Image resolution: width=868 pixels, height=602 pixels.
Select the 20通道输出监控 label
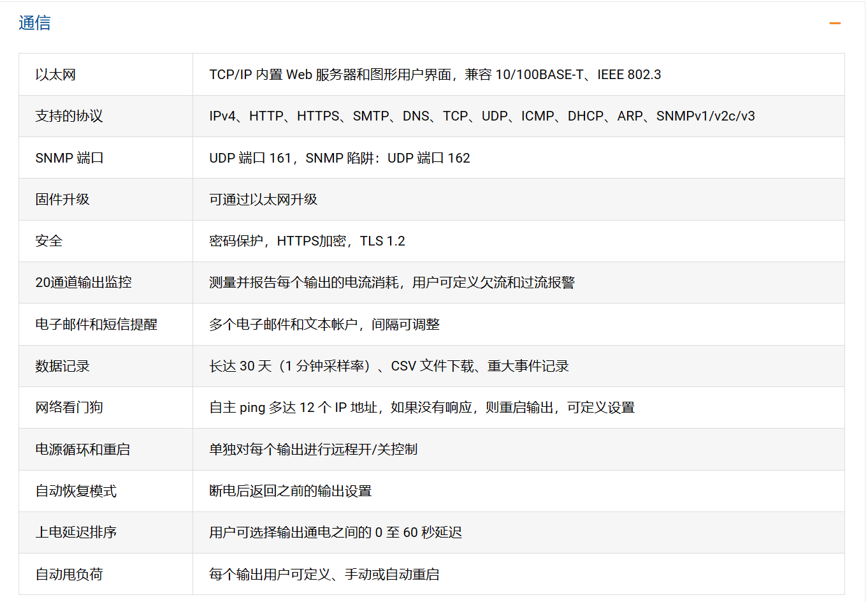[83, 283]
